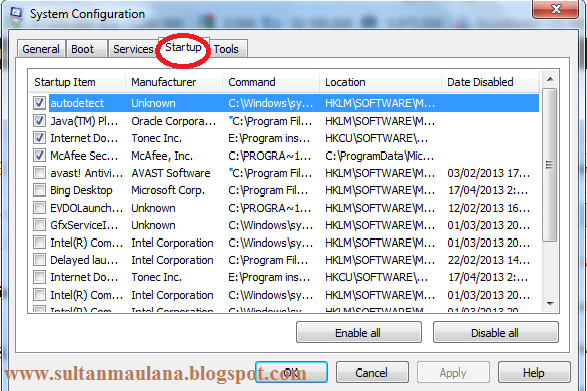Select the Java(TM) Pl... item name
This screenshot has width=587, height=391.
click(x=84, y=121)
